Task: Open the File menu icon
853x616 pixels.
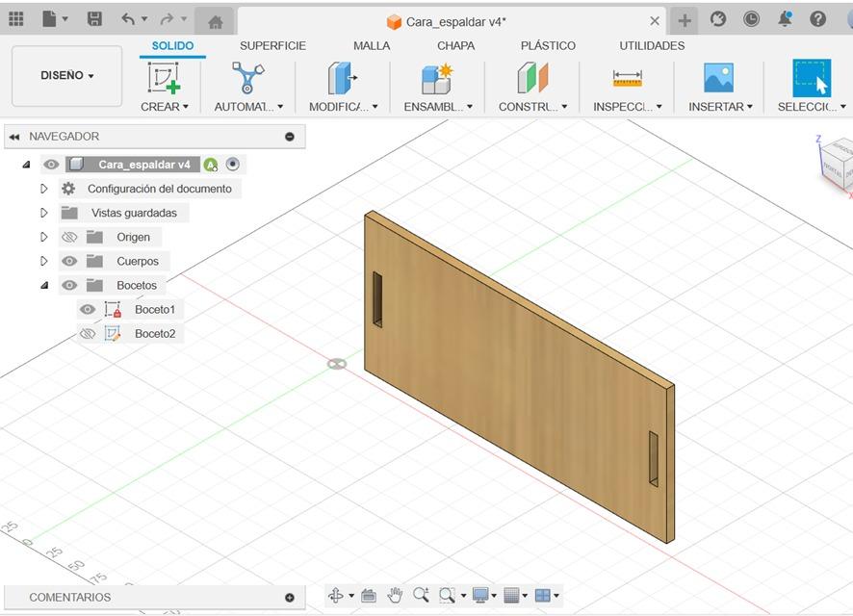Action: [x=49, y=19]
